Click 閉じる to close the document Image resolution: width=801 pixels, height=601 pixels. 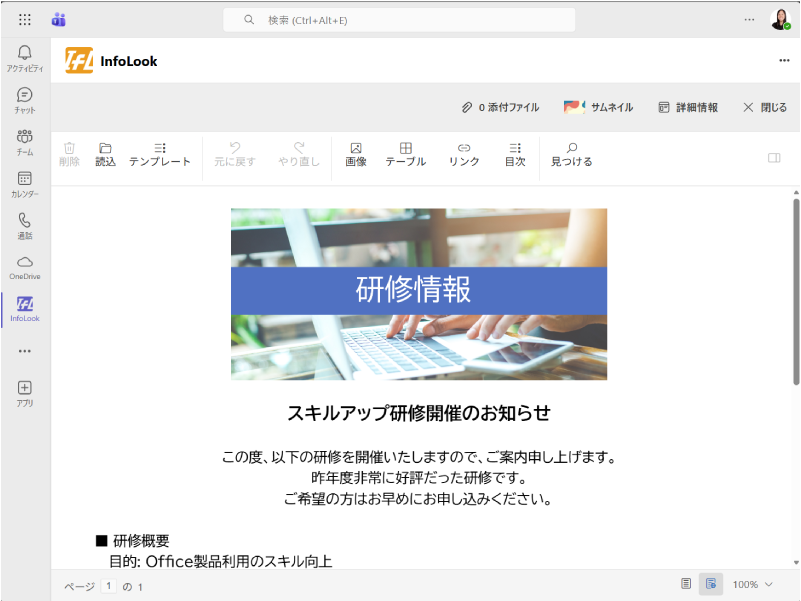click(765, 107)
